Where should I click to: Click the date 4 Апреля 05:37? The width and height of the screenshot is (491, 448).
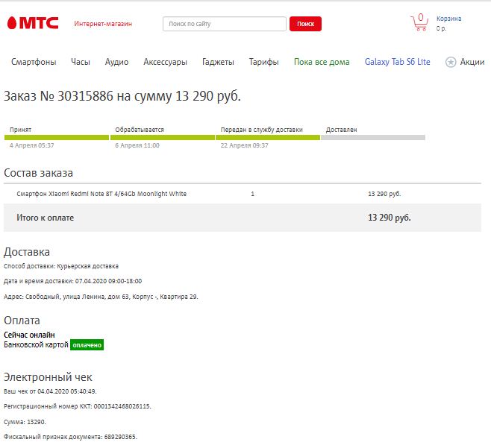pos(32,145)
